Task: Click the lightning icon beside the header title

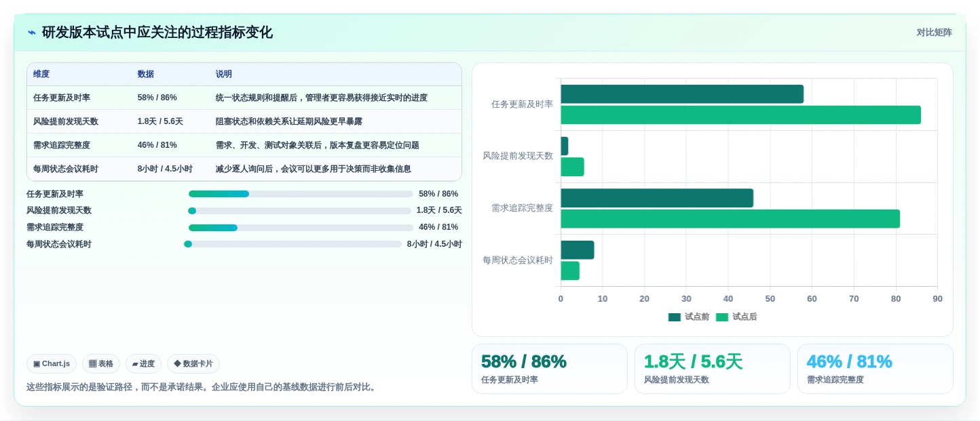Action: (31, 33)
